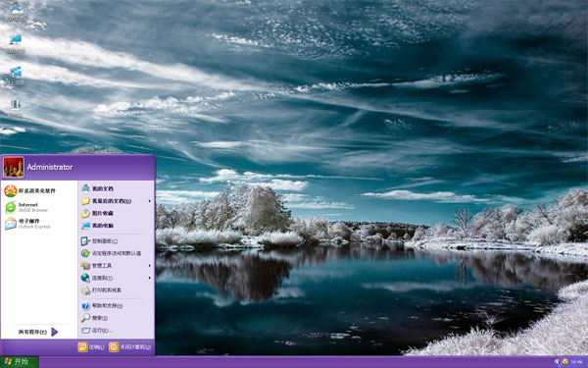Open the 图片收藏 folder
588x368 pixels.
117,213
